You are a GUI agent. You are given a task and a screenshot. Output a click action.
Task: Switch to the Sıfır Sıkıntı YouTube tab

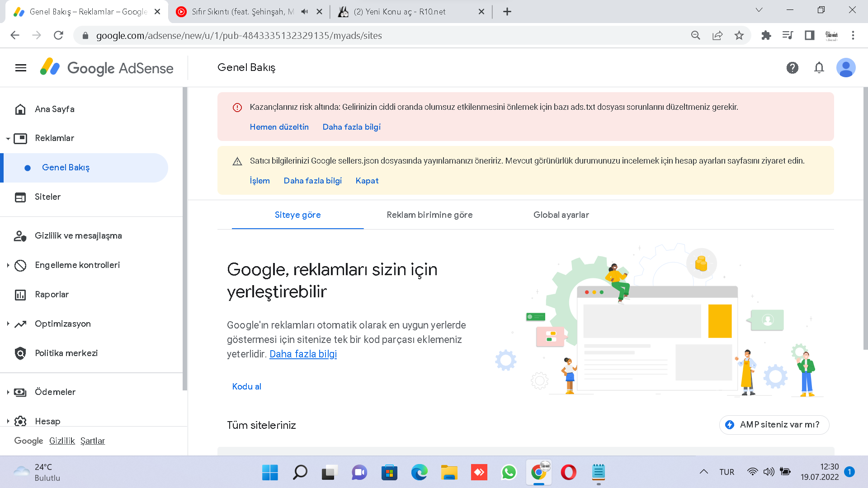[x=242, y=12]
